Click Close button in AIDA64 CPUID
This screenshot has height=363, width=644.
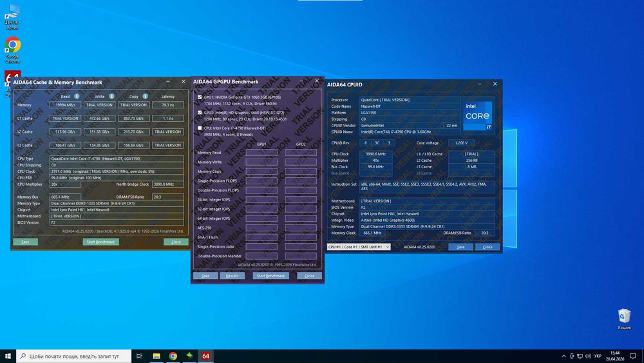click(488, 247)
